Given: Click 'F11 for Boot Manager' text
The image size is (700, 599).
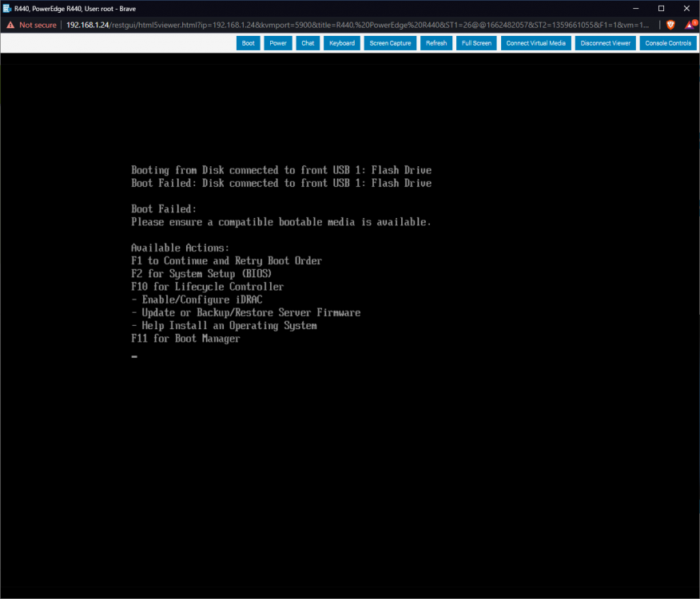Looking at the screenshot, I should (x=185, y=339).
